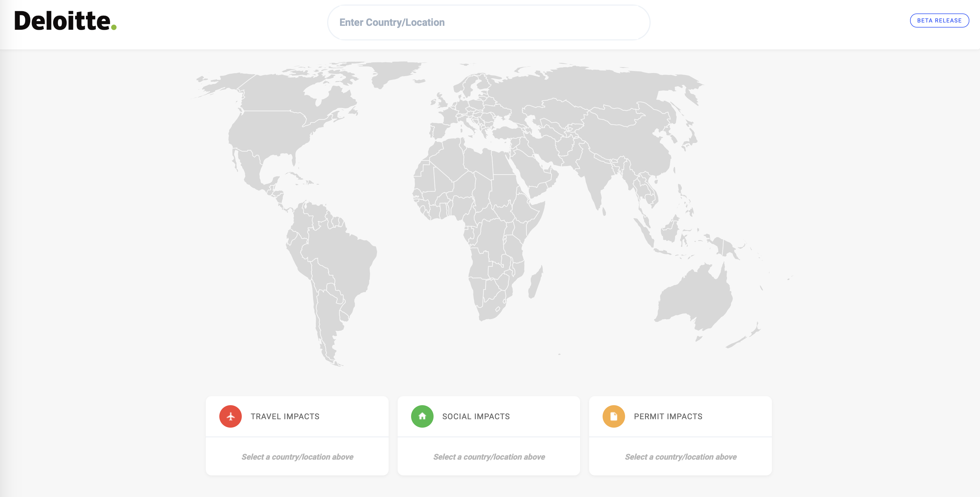This screenshot has height=497, width=980.
Task: Click the BETA RELEASE button
Action: click(939, 20)
